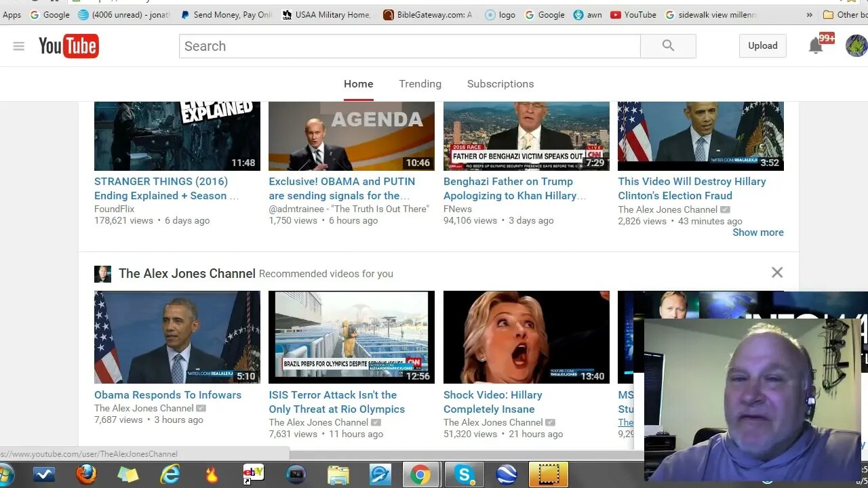
Task: Open the notifications bell
Action: (816, 46)
